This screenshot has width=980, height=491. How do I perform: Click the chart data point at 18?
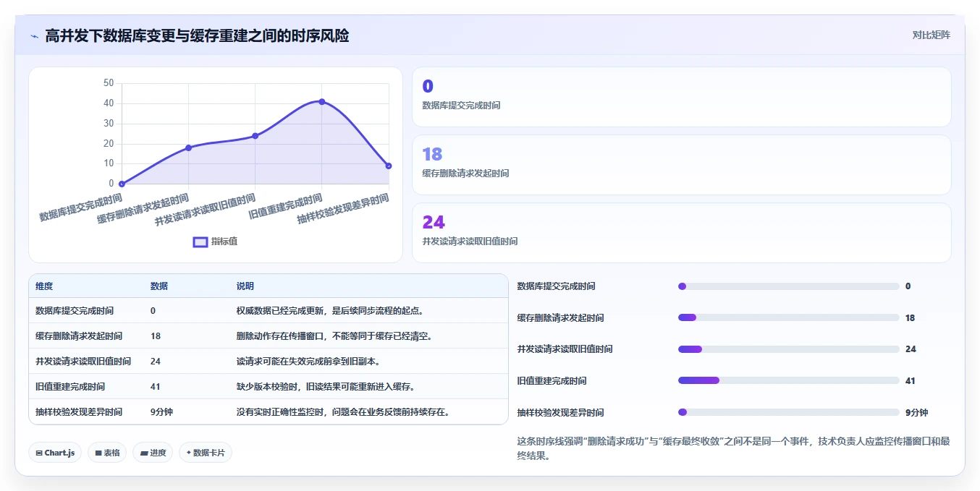(188, 148)
